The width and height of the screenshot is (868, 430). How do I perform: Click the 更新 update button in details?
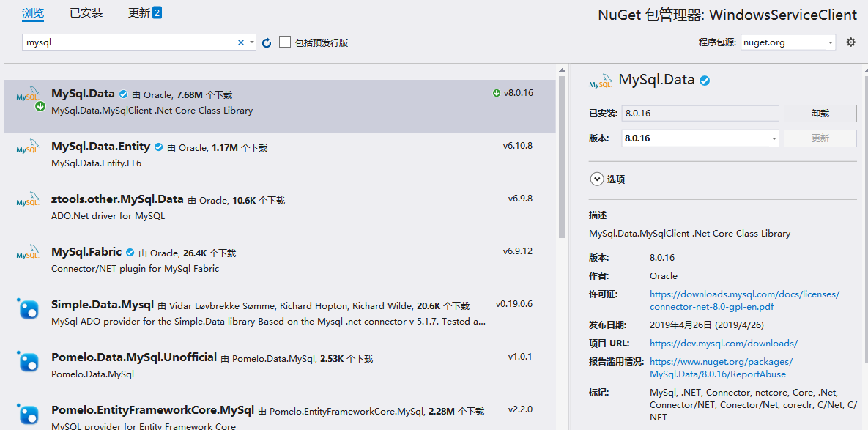point(820,138)
